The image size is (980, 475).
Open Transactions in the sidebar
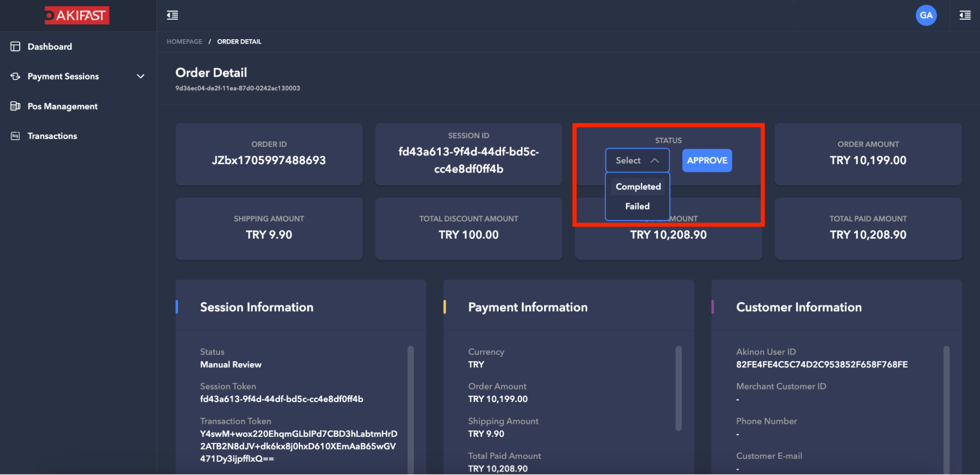[x=52, y=136]
